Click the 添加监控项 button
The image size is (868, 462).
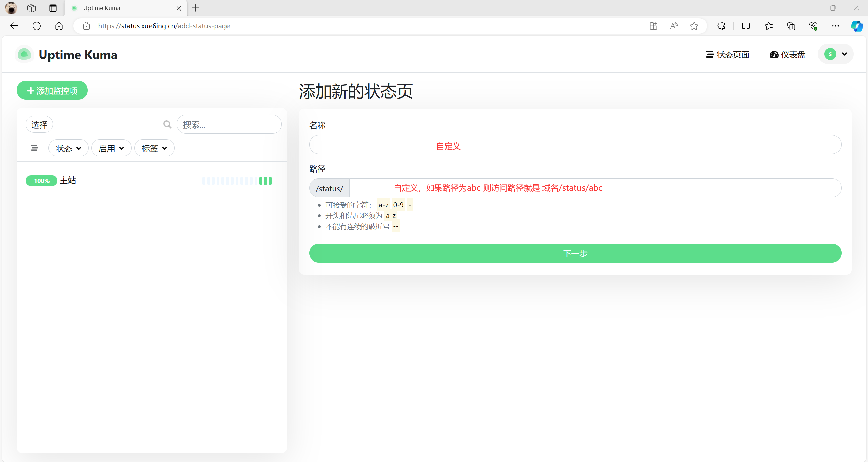[x=52, y=90]
